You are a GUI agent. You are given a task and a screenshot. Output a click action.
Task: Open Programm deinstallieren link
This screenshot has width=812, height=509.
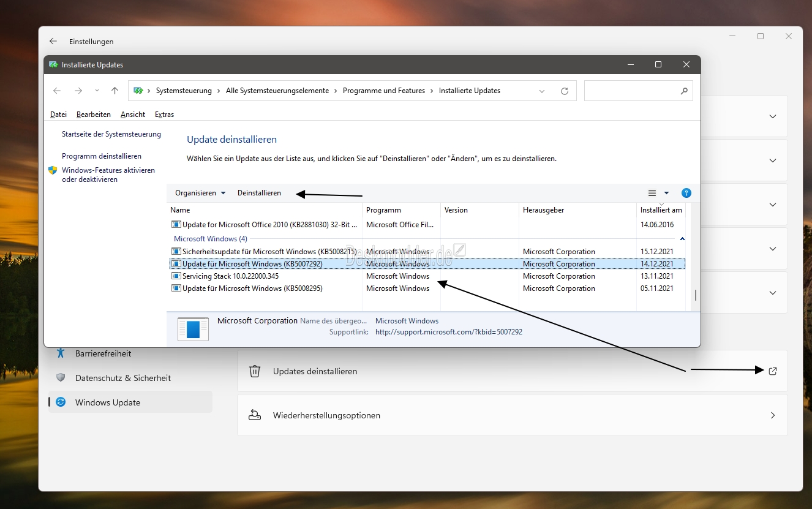[x=102, y=156]
